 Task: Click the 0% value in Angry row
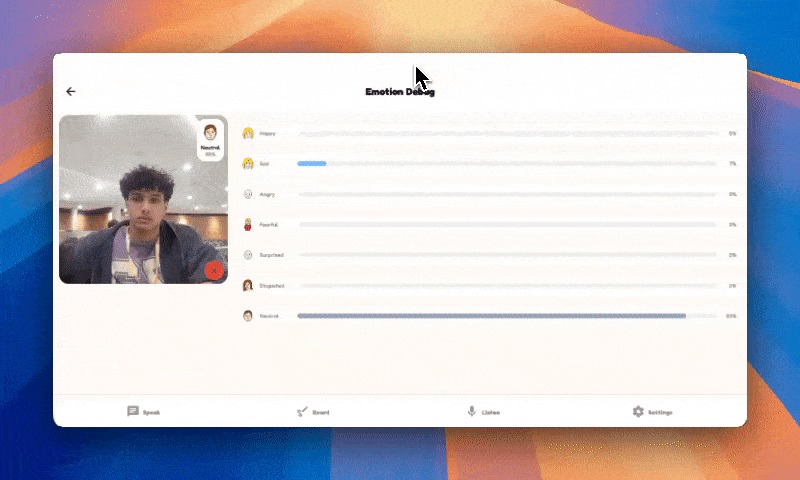[733, 194]
